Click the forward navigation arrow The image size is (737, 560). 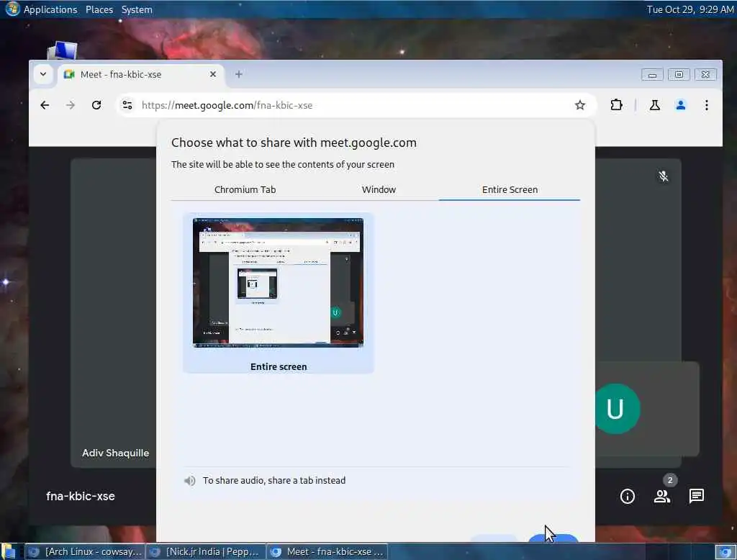pyautogui.click(x=71, y=105)
